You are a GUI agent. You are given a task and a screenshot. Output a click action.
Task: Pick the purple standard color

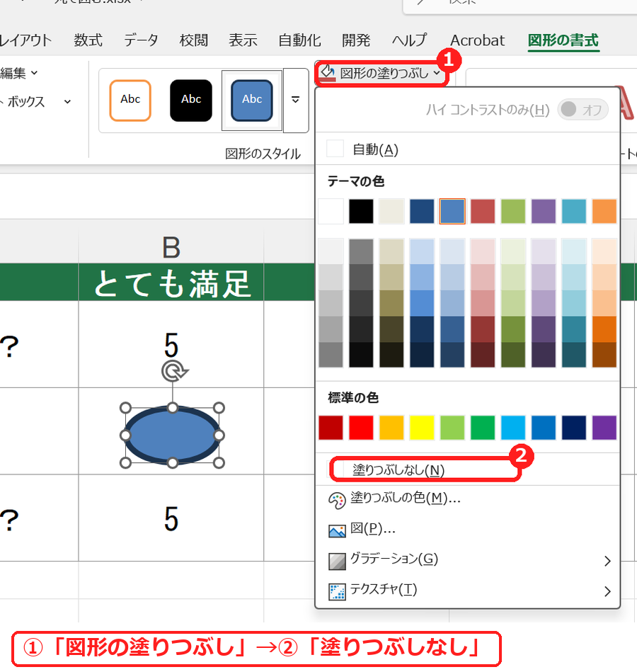click(604, 427)
